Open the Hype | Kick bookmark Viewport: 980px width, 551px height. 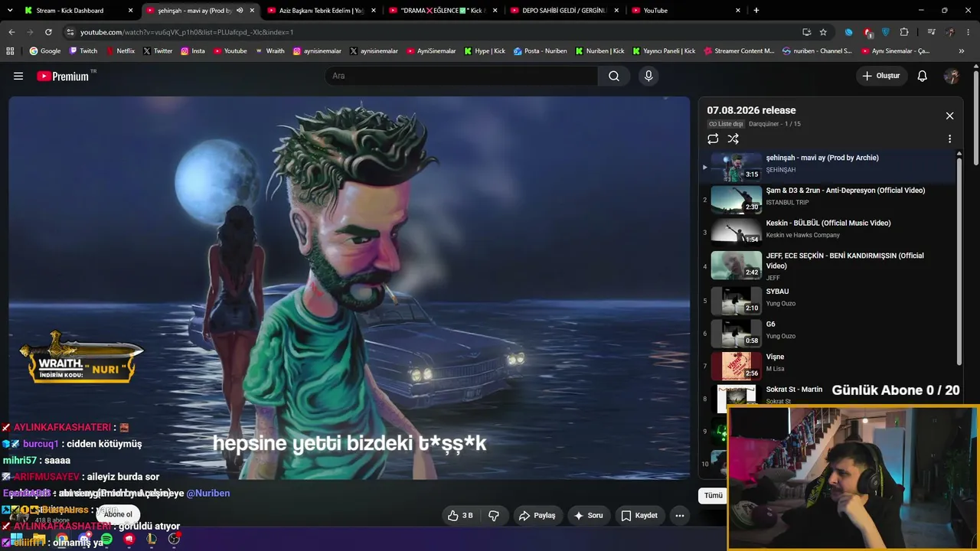pyautogui.click(x=484, y=51)
